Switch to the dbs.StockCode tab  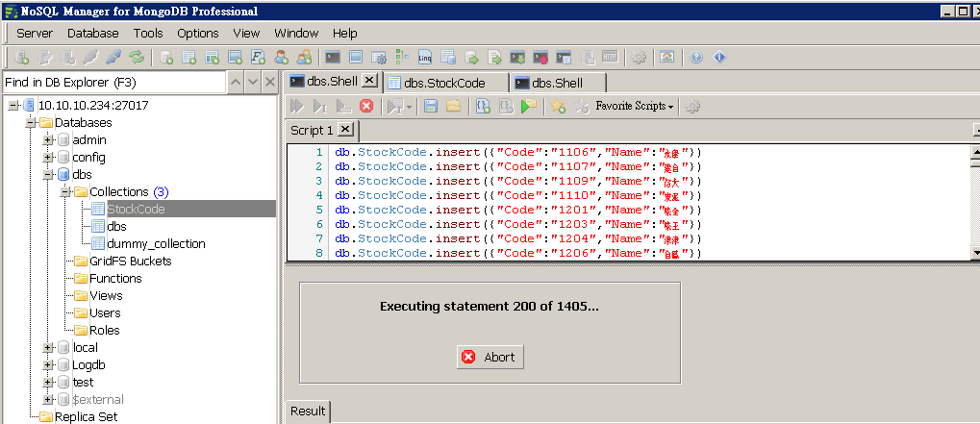(445, 83)
